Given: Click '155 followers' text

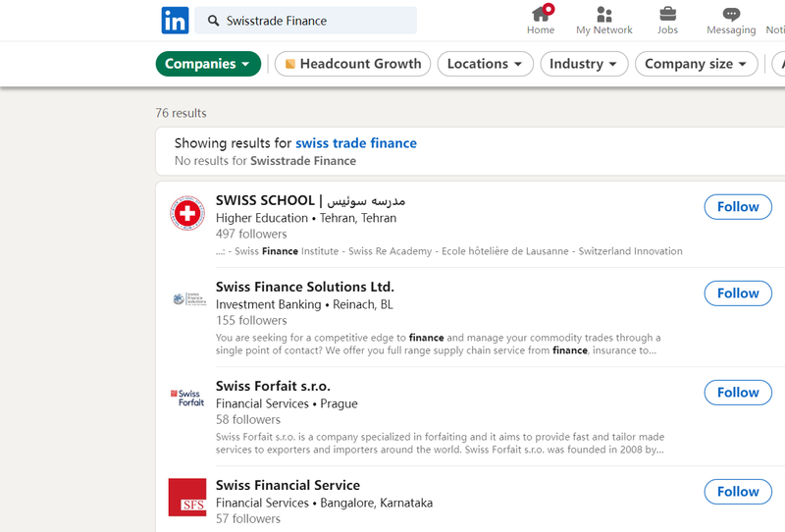Looking at the screenshot, I should [251, 320].
